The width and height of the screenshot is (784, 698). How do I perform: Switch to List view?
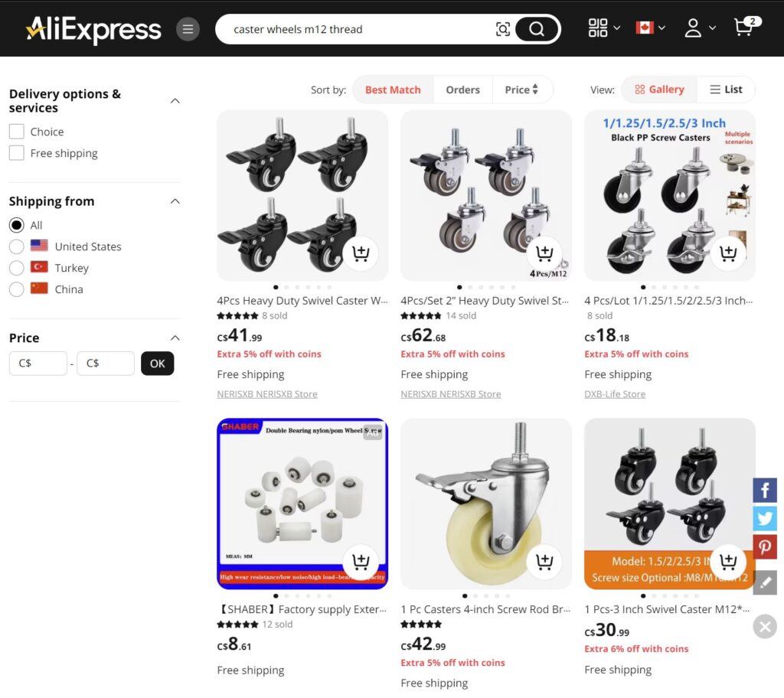tap(726, 90)
